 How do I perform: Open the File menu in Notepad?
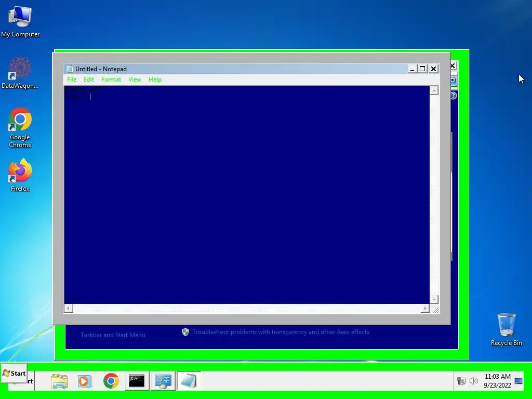[72, 79]
